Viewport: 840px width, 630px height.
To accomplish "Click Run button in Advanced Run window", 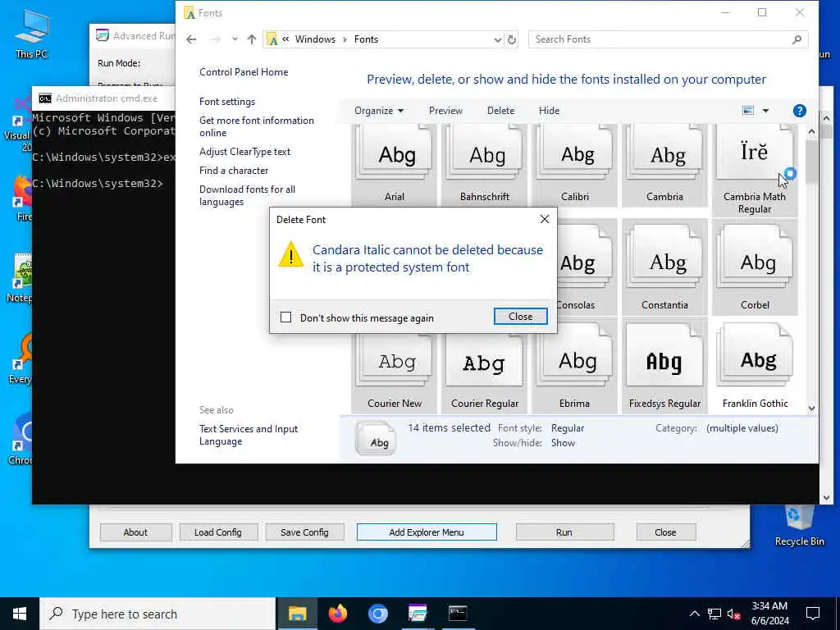I will coord(564,532).
